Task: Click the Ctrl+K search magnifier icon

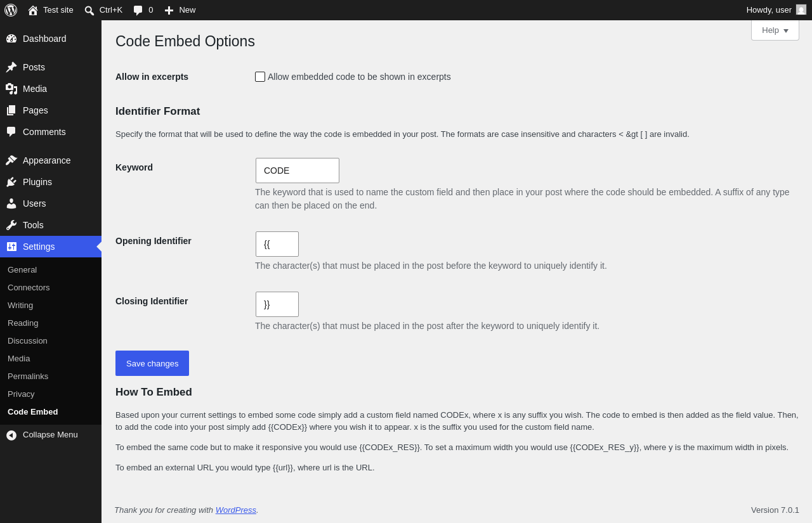Action: pyautogui.click(x=89, y=10)
